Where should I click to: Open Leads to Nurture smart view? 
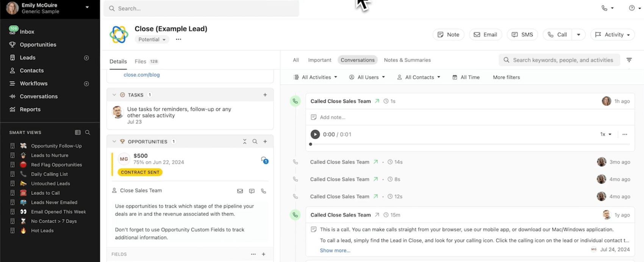(50, 155)
